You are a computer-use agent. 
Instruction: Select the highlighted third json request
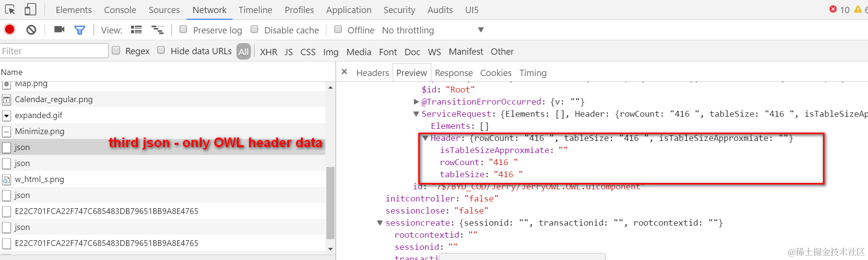point(162,147)
